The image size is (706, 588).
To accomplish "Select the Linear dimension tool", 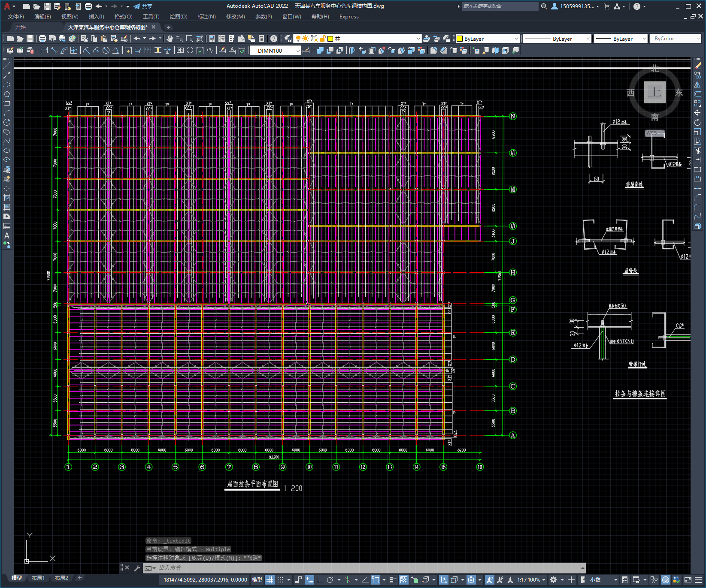I will coord(44,50).
